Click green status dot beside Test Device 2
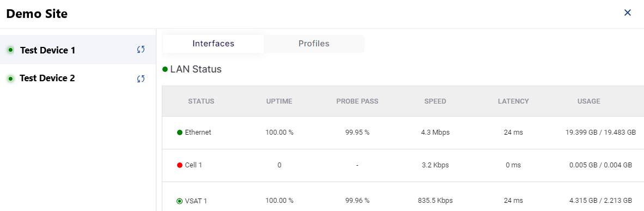 (11, 79)
